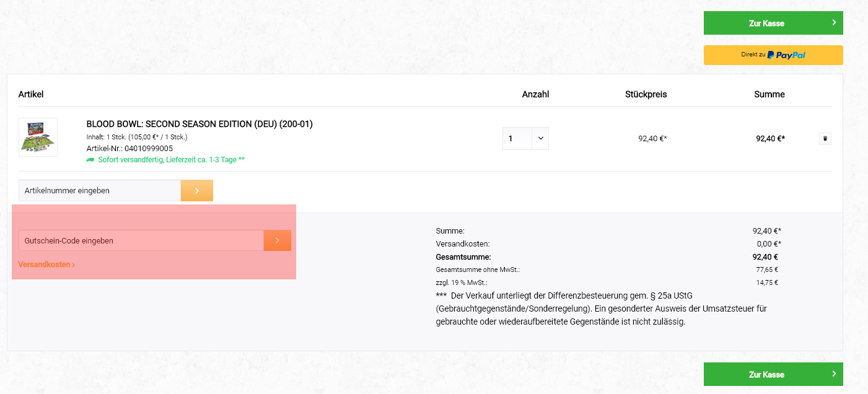
Task: Click the unit price 92,40 €* under Stückpreis
Action: pos(652,139)
